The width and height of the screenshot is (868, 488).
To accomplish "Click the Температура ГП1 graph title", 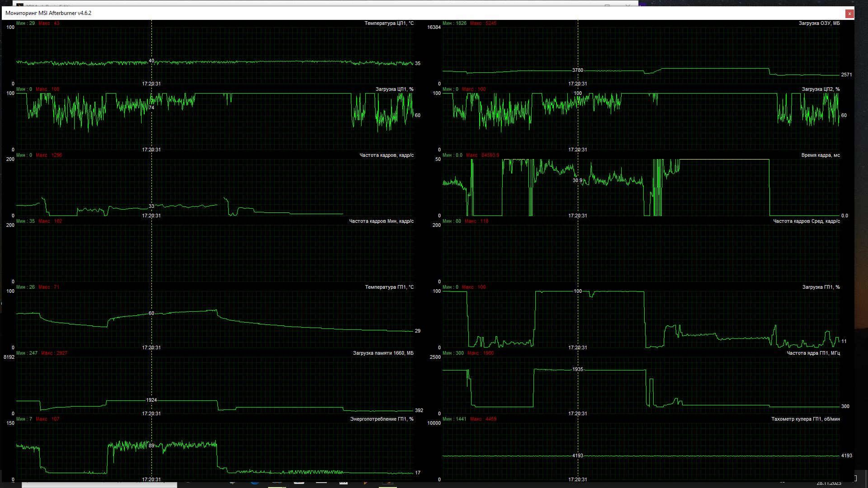I will coord(389,287).
